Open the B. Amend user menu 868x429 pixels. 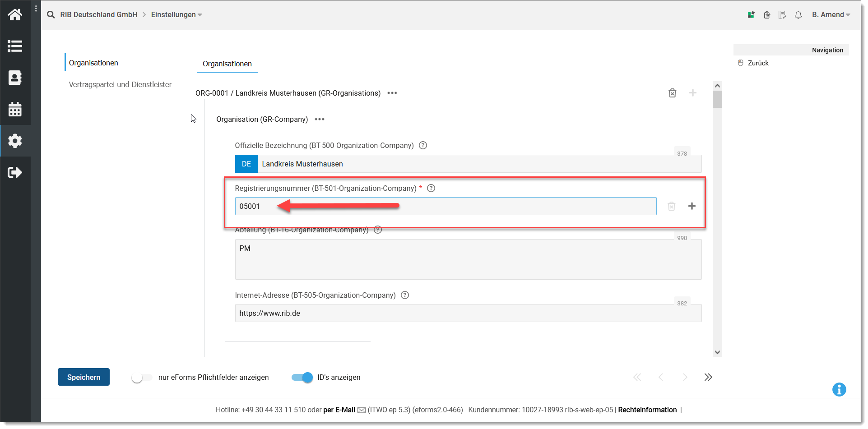[x=831, y=15]
